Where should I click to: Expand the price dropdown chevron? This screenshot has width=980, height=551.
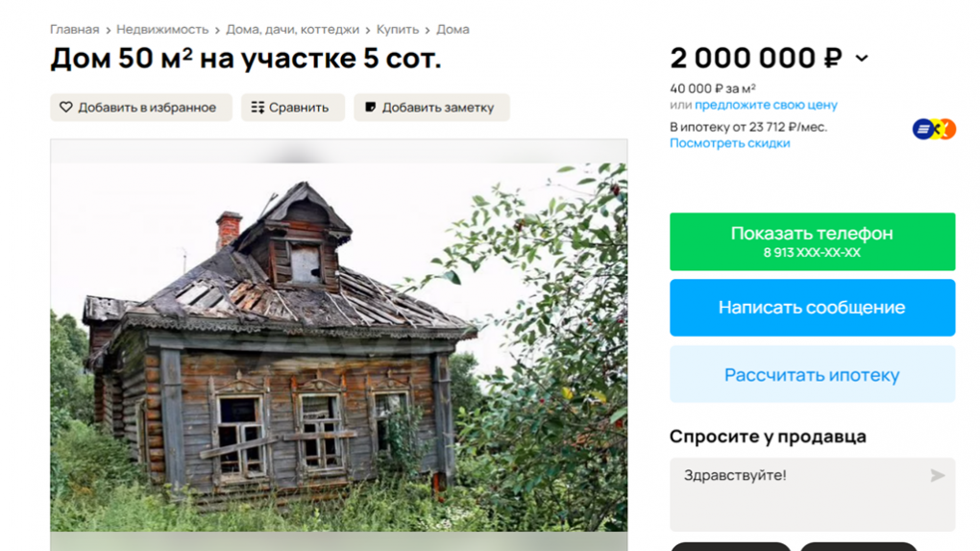tap(862, 58)
